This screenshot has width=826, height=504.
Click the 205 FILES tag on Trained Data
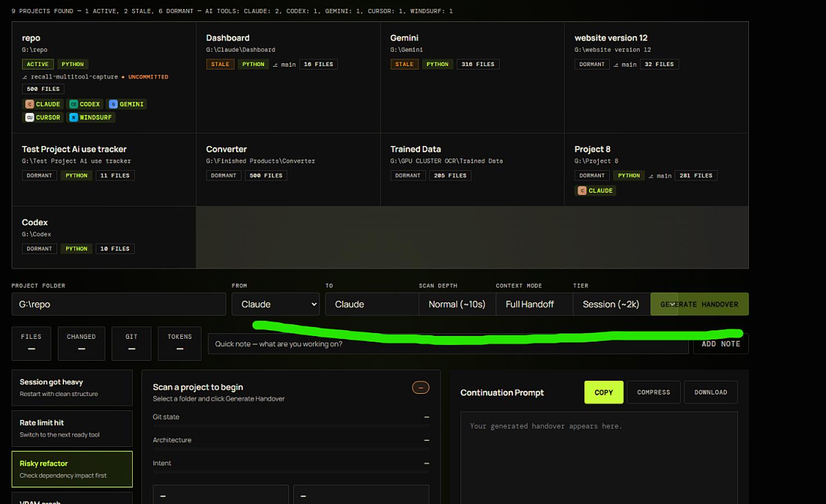point(450,176)
